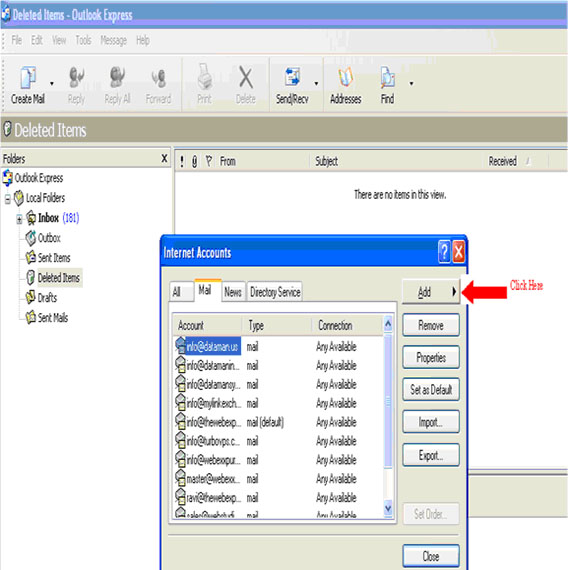Open the Send/Recv dropdown arrow

click(316, 84)
